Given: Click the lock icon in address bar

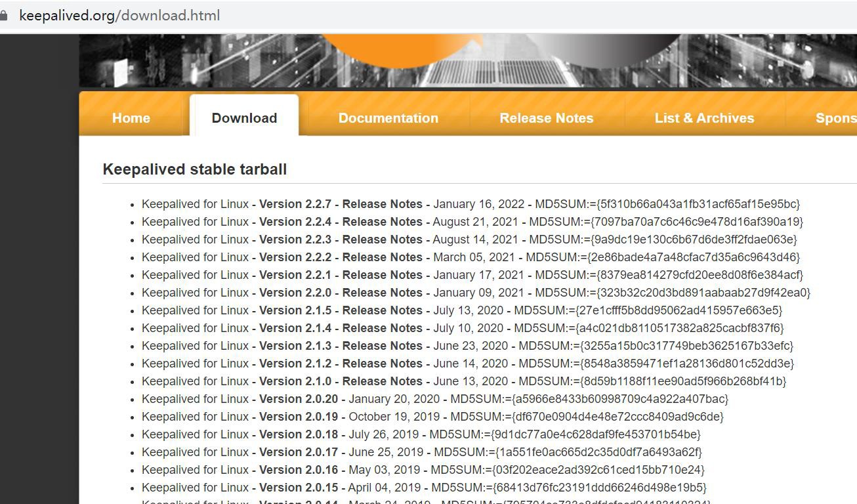Looking at the screenshot, I should coord(4,15).
